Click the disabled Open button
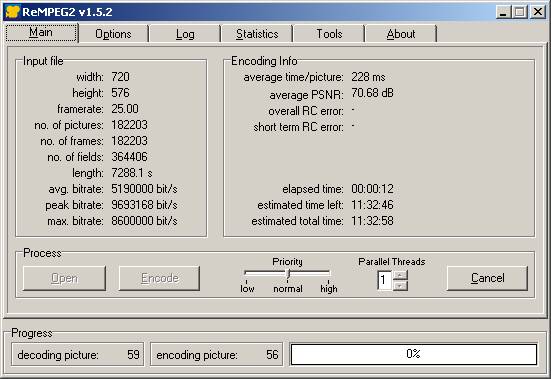 click(64, 278)
